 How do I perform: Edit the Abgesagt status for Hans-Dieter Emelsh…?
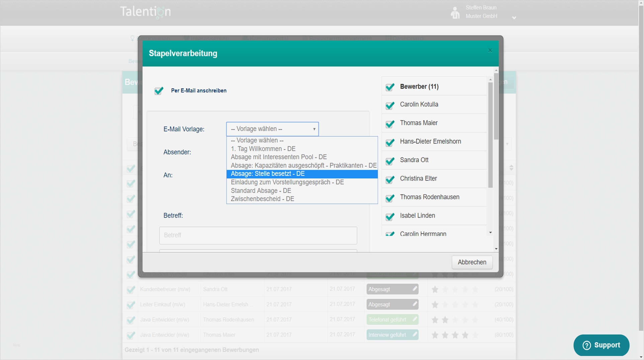click(x=415, y=304)
